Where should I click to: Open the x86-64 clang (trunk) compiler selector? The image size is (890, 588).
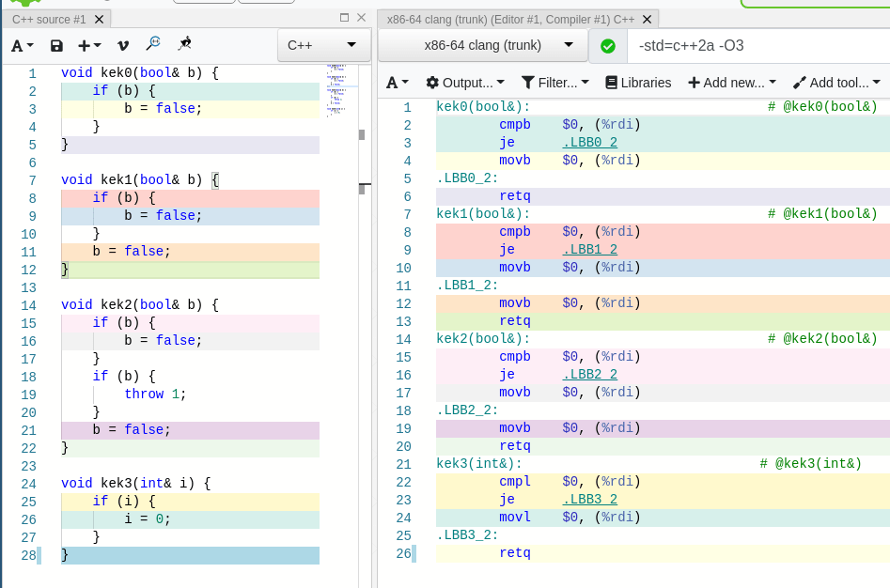[x=482, y=45]
